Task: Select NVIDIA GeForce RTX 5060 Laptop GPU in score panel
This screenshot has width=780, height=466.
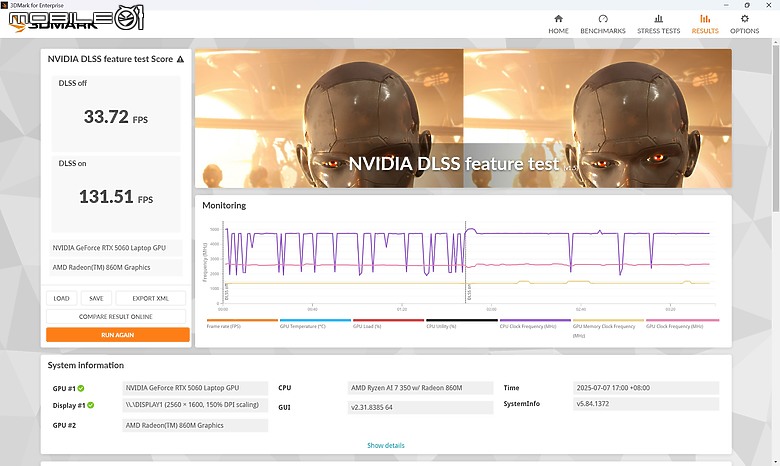Action: [116, 248]
